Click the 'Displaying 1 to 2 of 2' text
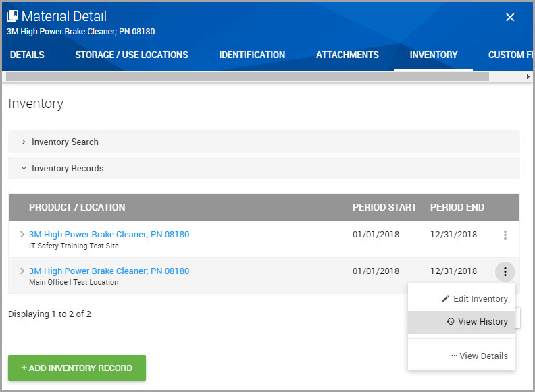Viewport: 535px width, 392px height. (50, 314)
